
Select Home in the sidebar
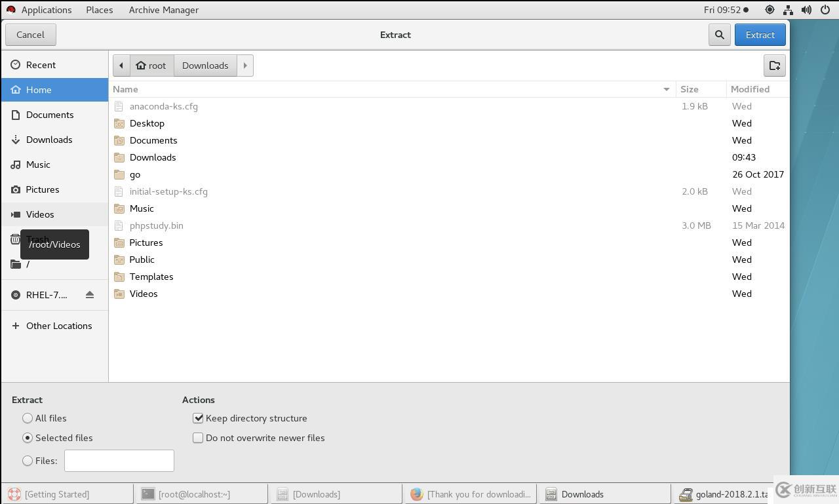coord(54,90)
